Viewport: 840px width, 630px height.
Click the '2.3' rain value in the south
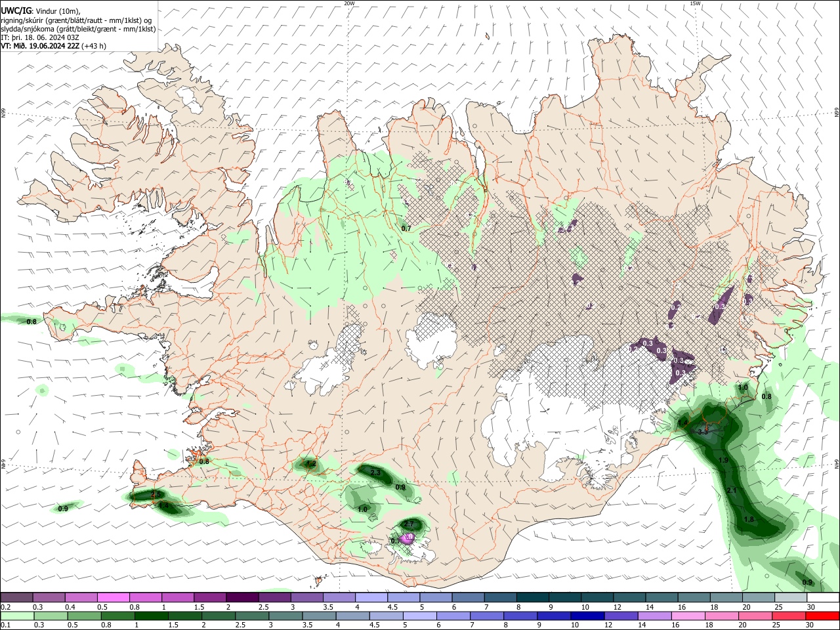(375, 472)
